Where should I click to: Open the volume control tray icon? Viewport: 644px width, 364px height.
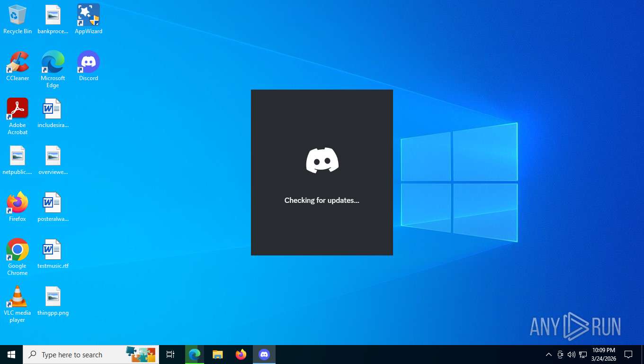pos(572,355)
